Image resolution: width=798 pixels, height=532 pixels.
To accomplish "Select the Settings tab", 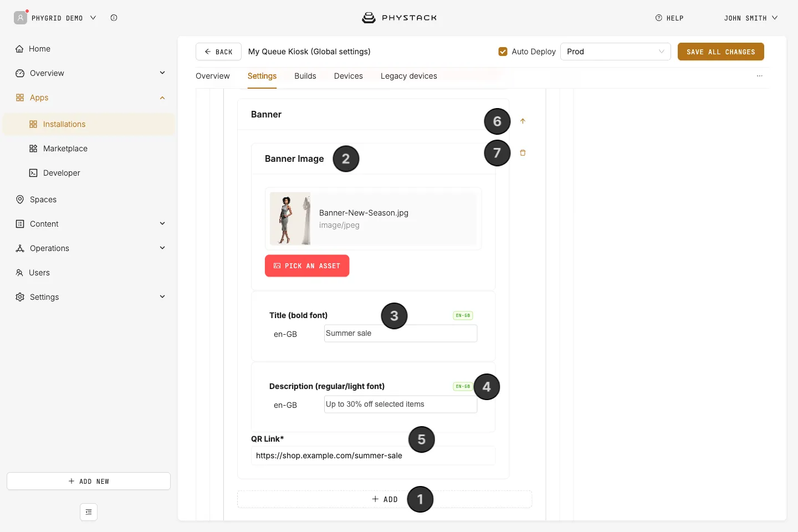I will 262,76.
